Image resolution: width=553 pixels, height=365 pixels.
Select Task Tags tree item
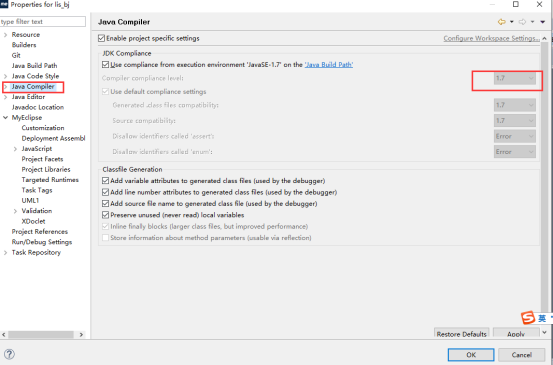click(37, 190)
